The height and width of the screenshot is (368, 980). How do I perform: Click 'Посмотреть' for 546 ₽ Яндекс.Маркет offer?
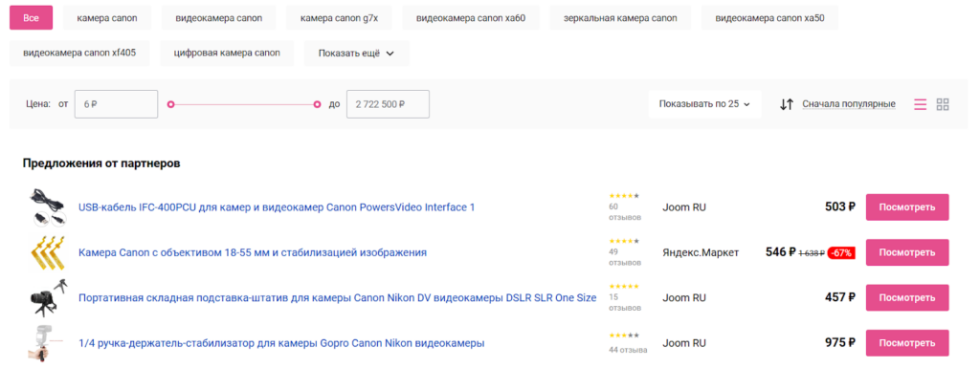[x=907, y=252]
